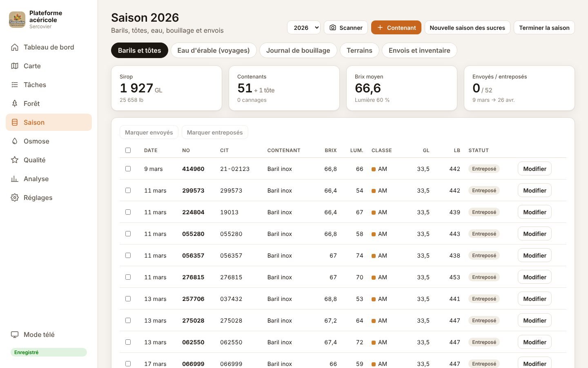588x368 pixels.
Task: Click Modifier for barrel 056357
Action: click(535, 255)
